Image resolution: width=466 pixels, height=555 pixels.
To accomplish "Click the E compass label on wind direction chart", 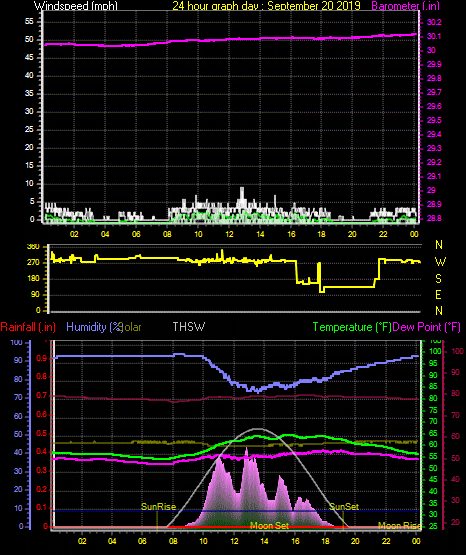I will tap(438, 294).
